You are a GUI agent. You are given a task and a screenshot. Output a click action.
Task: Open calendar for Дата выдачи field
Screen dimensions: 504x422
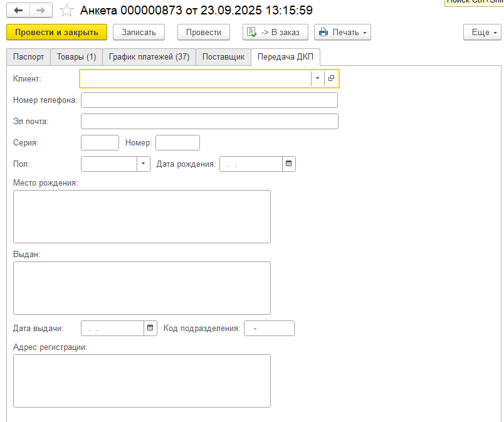tap(150, 328)
